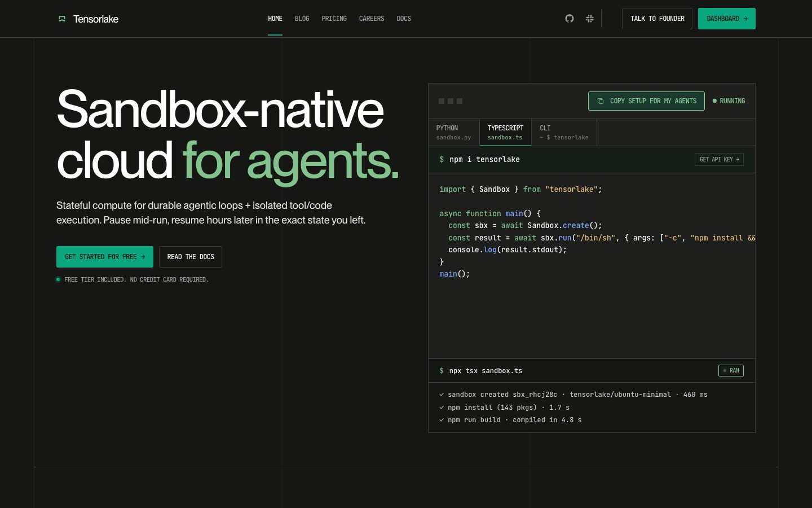Switch to the CLI tensorlake tab
The height and width of the screenshot is (508, 812).
[x=564, y=133]
